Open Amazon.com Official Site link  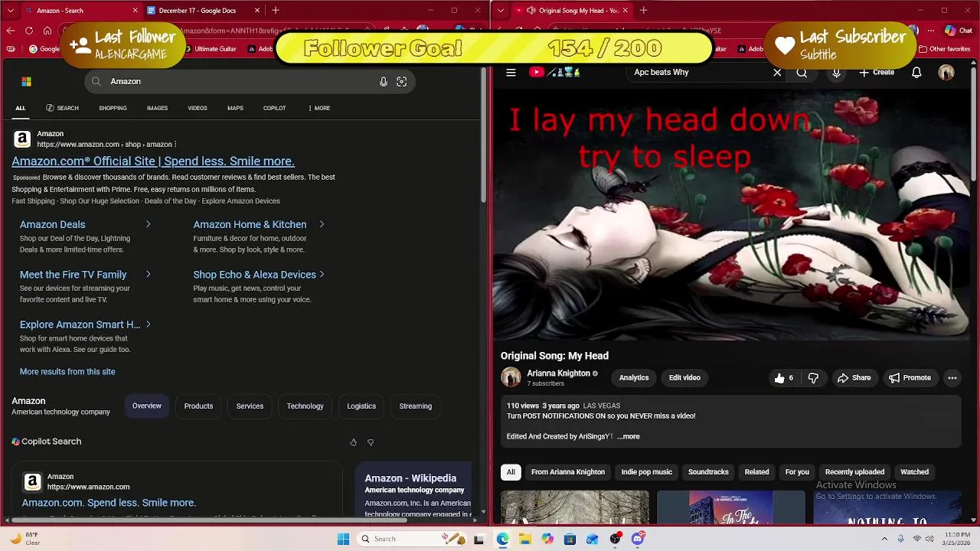[x=153, y=161]
